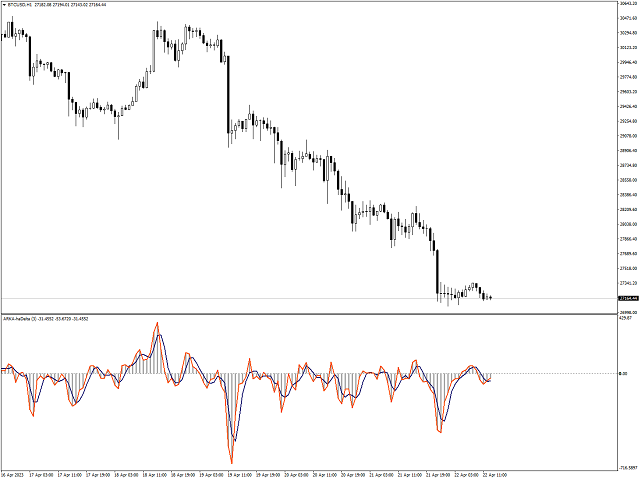The width and height of the screenshot is (640, 480).
Task: Click the highlighted current price label 27164.44
Action: (629, 298)
